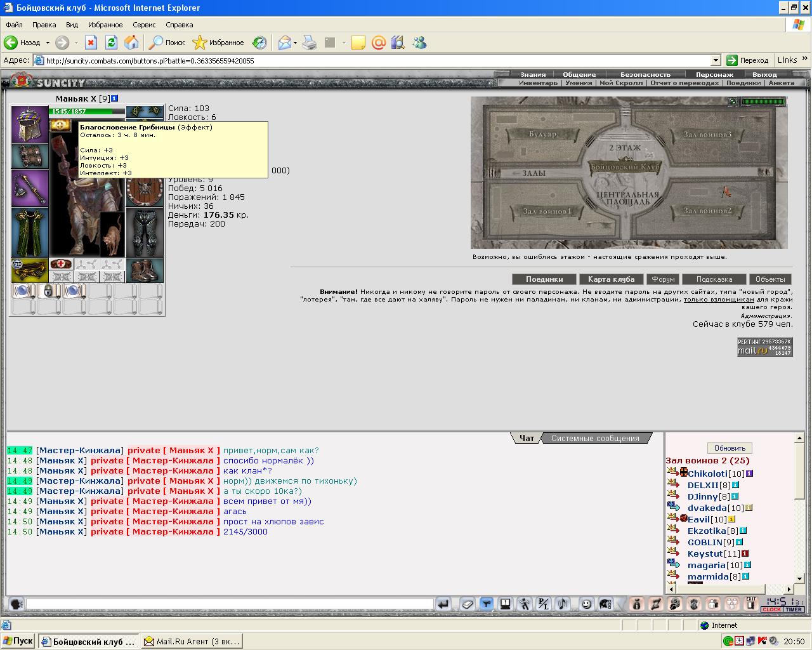Click the Карта клуба button

coord(612,279)
